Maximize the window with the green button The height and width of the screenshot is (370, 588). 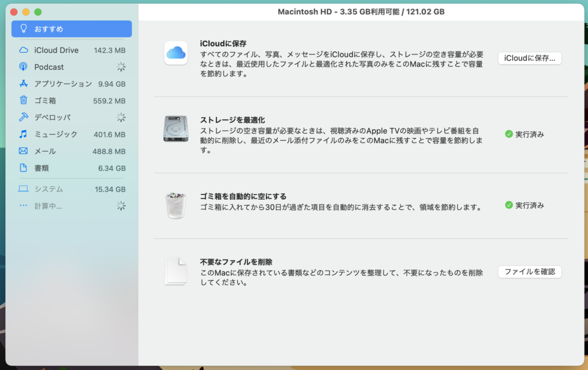tap(38, 12)
